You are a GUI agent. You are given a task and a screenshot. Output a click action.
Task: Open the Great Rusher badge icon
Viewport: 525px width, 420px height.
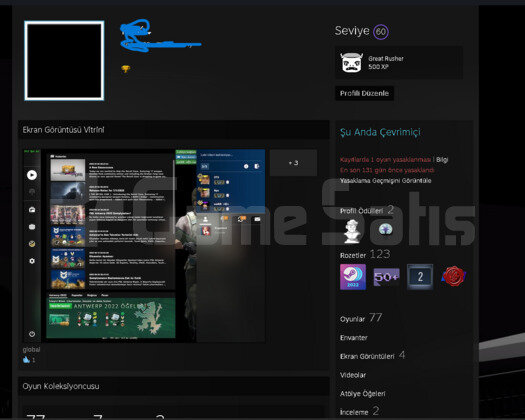pyautogui.click(x=351, y=63)
